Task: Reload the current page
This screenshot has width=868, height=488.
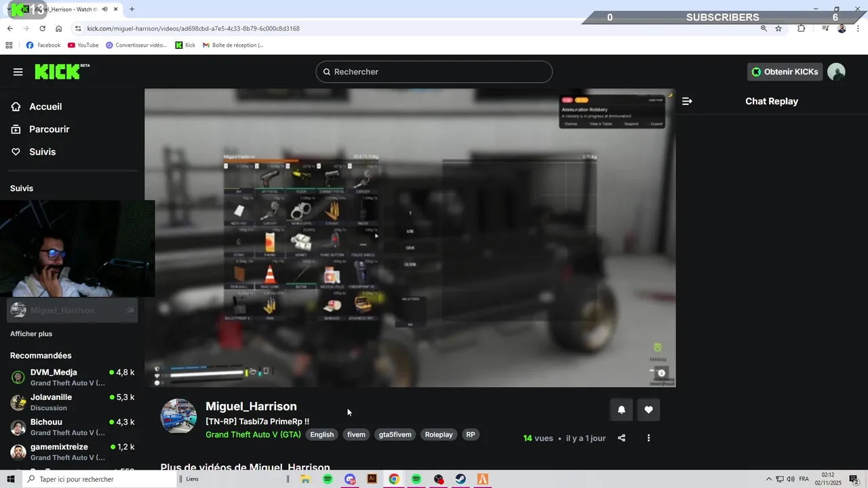Action: click(x=42, y=28)
